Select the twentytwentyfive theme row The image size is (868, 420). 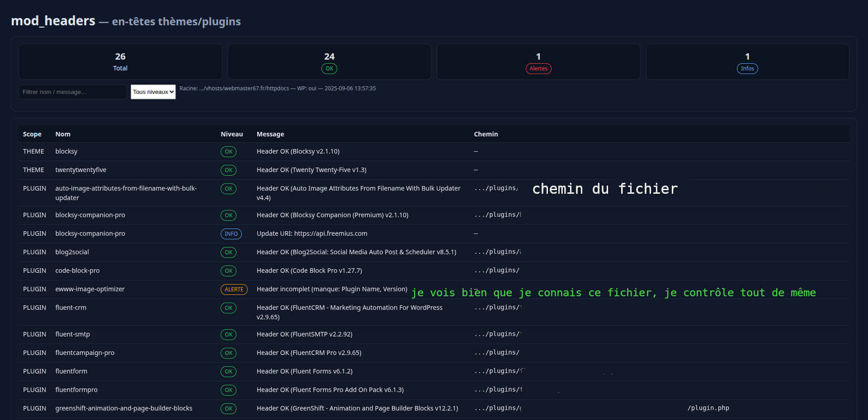(80, 170)
